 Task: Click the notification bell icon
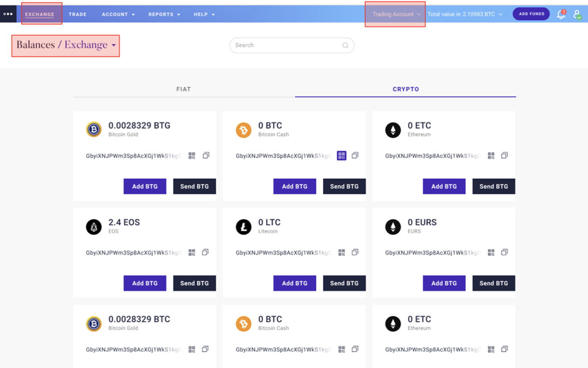click(x=560, y=14)
